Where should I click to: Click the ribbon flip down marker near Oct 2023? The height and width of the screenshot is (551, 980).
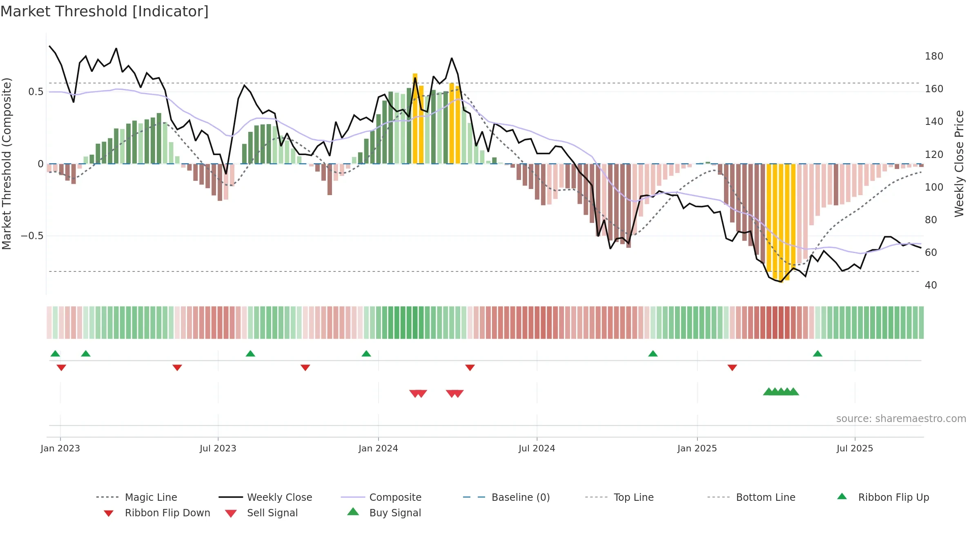tap(305, 368)
